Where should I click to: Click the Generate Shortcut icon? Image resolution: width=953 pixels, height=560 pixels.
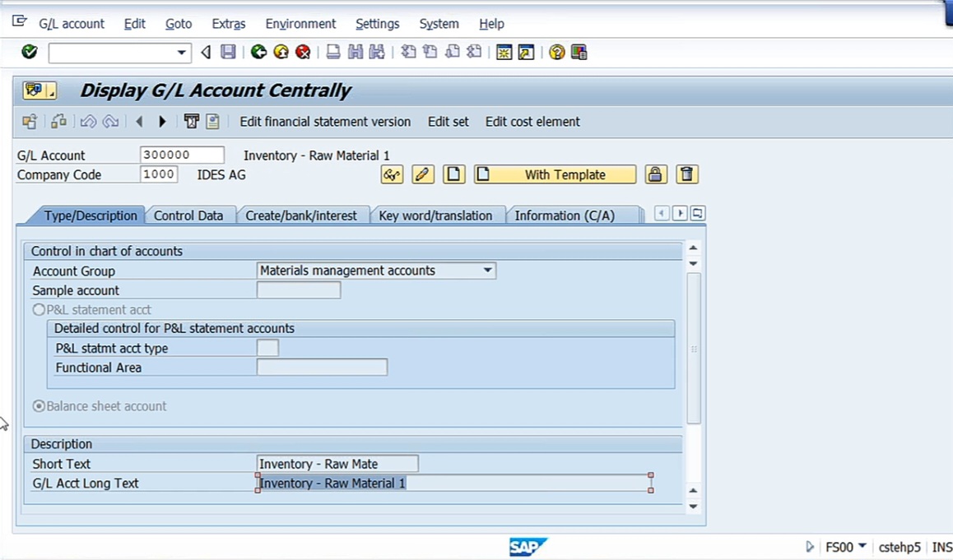pos(526,53)
